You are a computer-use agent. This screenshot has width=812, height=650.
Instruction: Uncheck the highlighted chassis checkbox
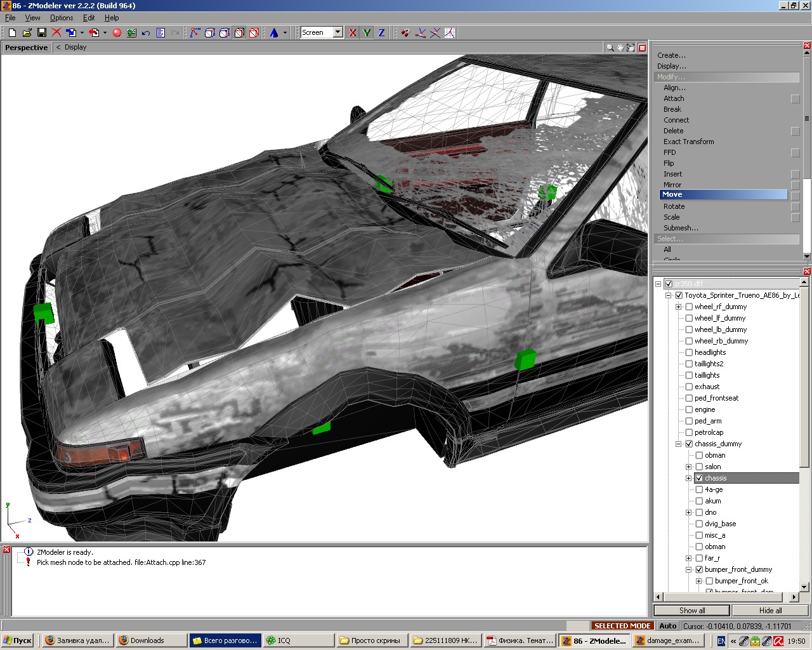699,478
